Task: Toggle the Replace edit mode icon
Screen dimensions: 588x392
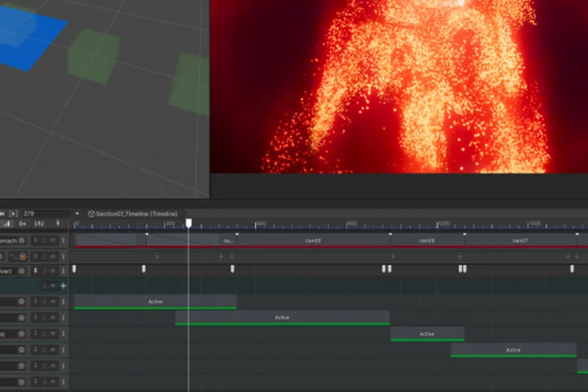Action: (x=39, y=224)
